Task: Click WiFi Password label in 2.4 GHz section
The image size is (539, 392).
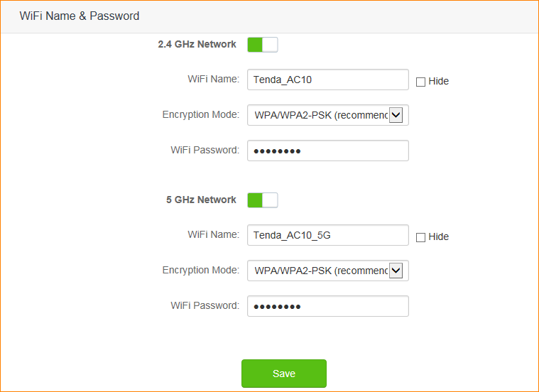Action: tap(205, 150)
